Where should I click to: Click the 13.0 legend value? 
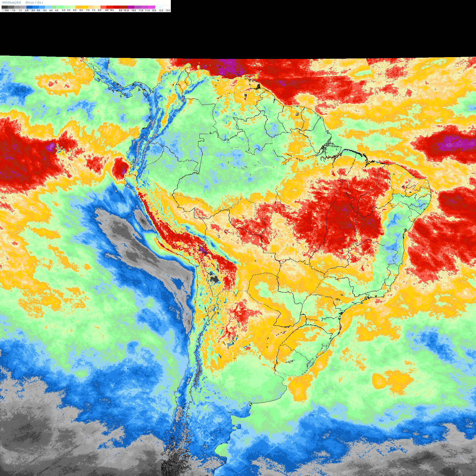pos(168,10)
